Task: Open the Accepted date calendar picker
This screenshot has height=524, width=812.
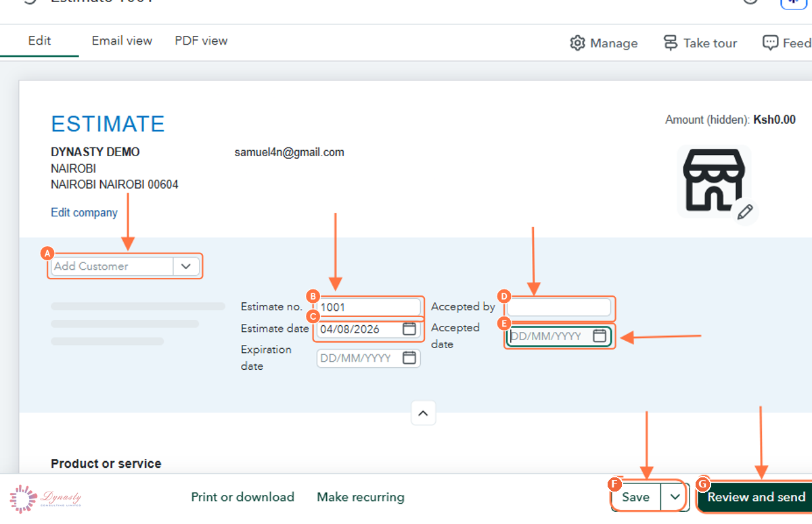Action: point(600,336)
